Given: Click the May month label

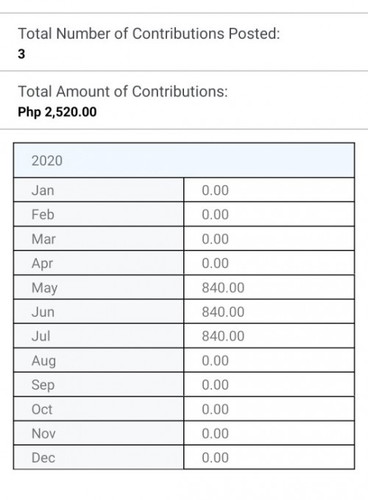Looking at the screenshot, I should coord(44,288).
